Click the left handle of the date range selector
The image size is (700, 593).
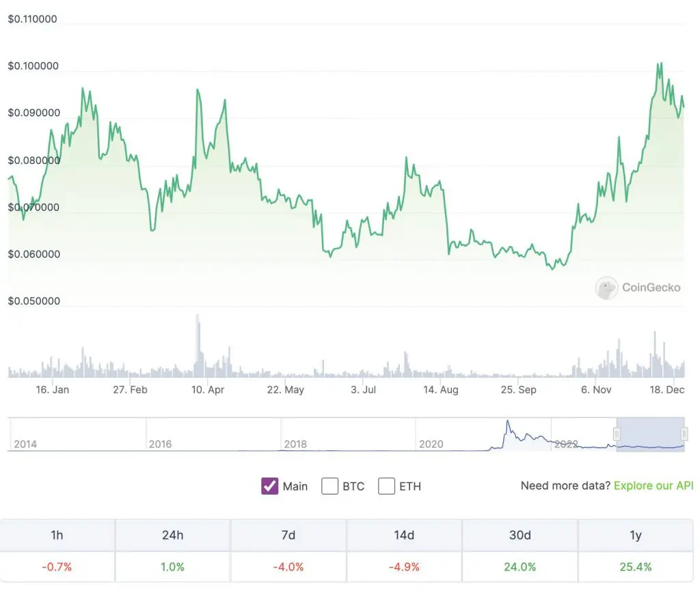coord(617,435)
